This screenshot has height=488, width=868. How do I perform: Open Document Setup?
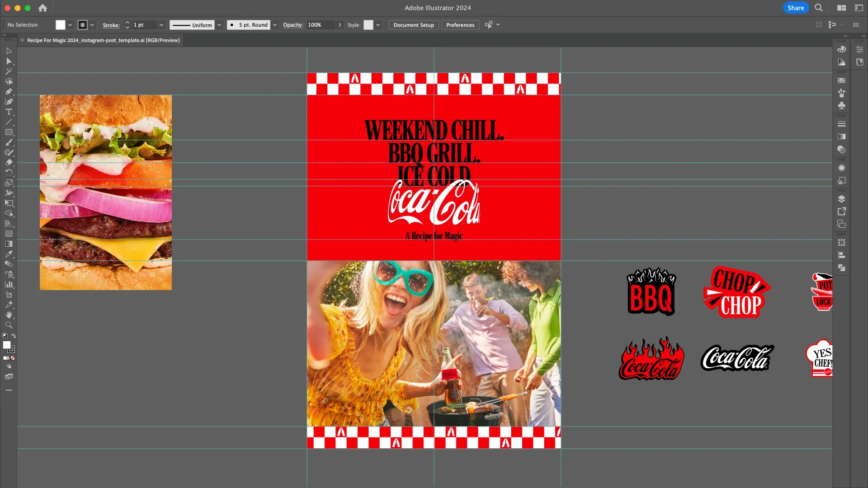click(x=414, y=25)
